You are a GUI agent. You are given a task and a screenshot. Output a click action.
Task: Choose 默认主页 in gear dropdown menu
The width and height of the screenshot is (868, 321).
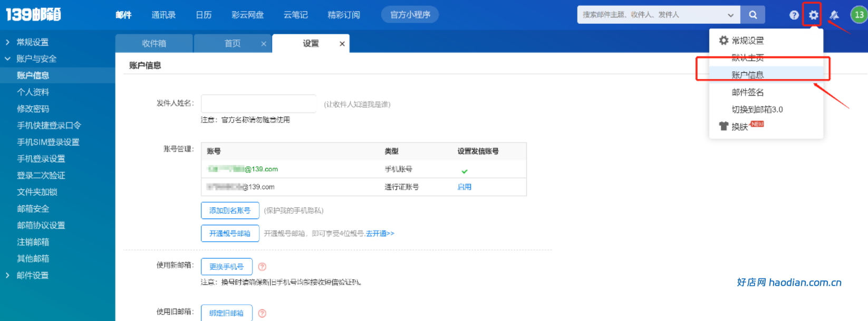click(748, 58)
